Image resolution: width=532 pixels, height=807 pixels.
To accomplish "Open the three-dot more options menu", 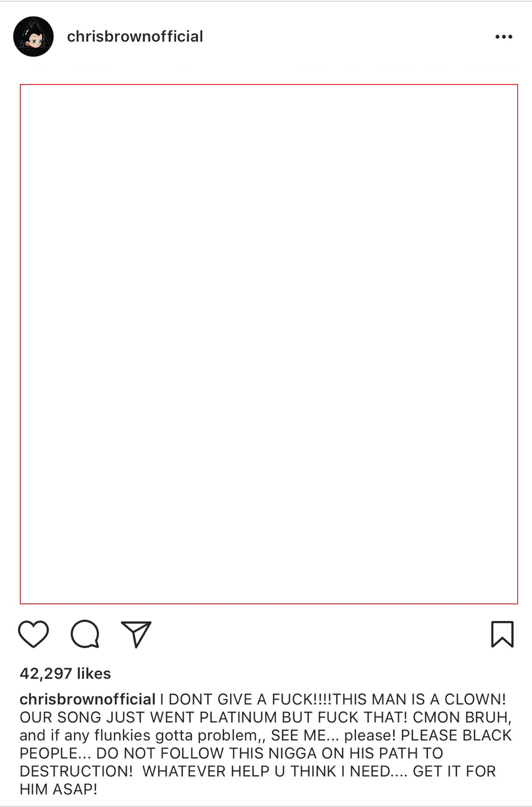I will point(503,36).
